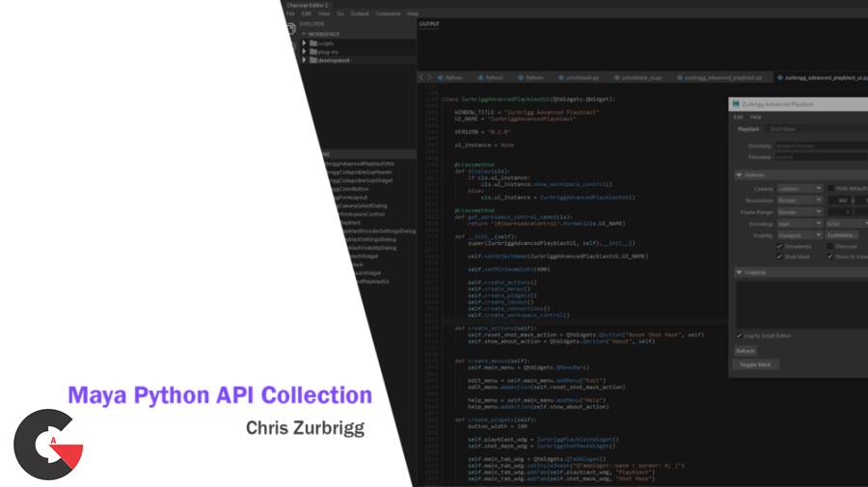Enable the Hide defaults checkbox
The image size is (868, 487).
tap(831, 189)
